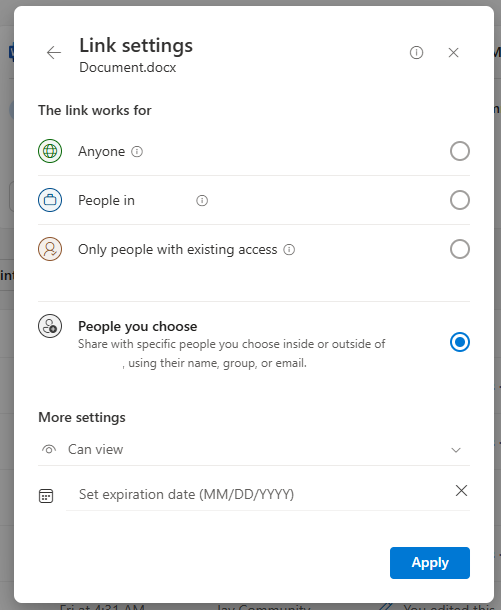Click the People you choose heading
The image size is (501, 610).
138,326
